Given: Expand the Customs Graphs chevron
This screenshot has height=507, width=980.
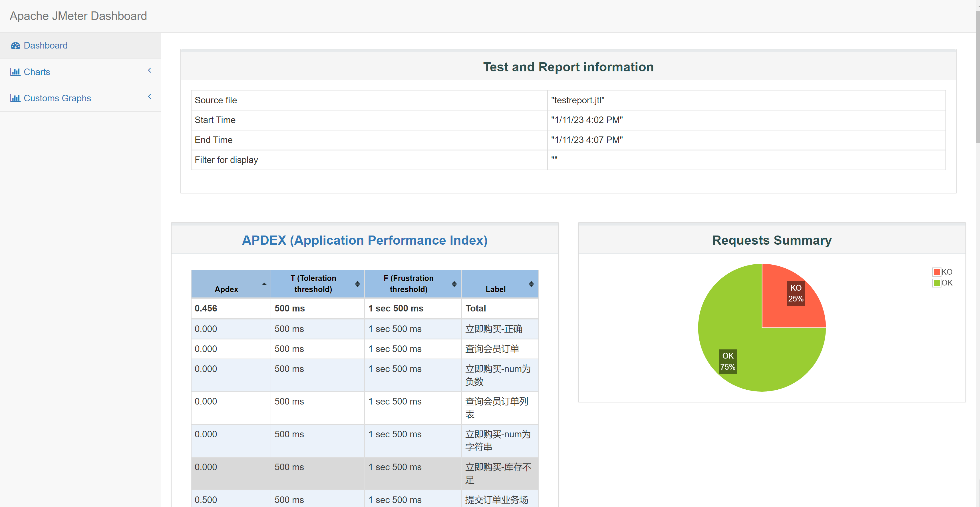Looking at the screenshot, I should [x=150, y=96].
